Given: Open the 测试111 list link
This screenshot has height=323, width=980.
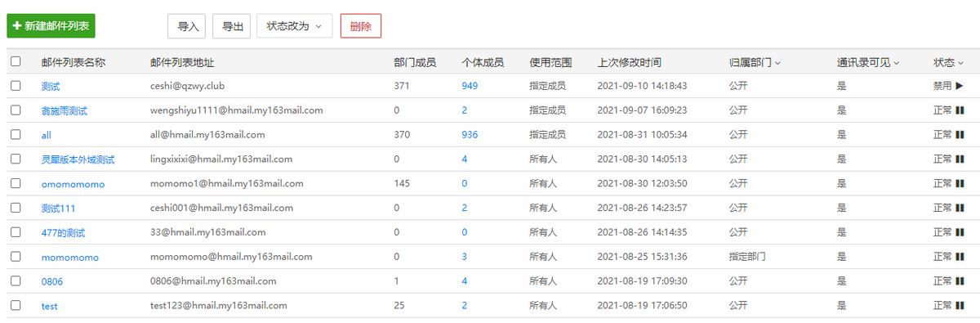Looking at the screenshot, I should click(x=58, y=209).
